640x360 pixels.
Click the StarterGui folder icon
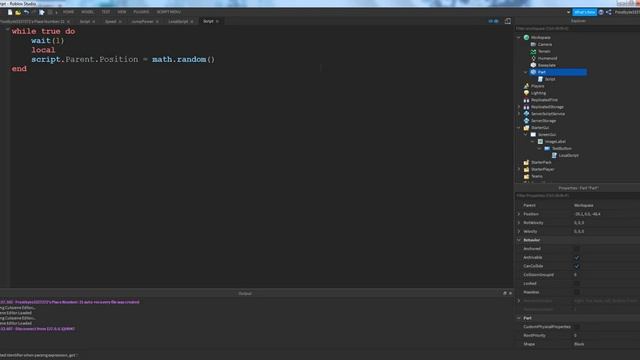tap(527, 128)
